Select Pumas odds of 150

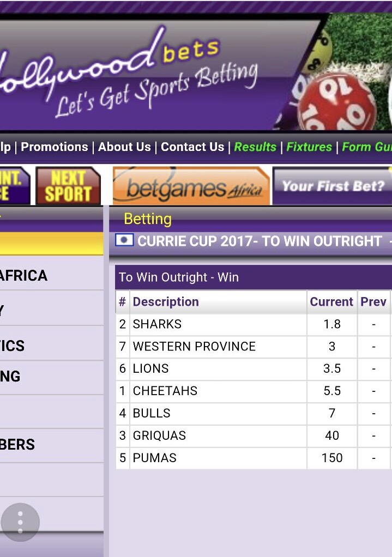coord(331,458)
